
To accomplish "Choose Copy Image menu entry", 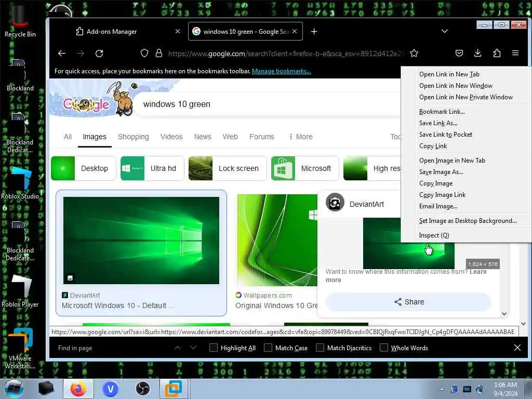I will [436, 183].
